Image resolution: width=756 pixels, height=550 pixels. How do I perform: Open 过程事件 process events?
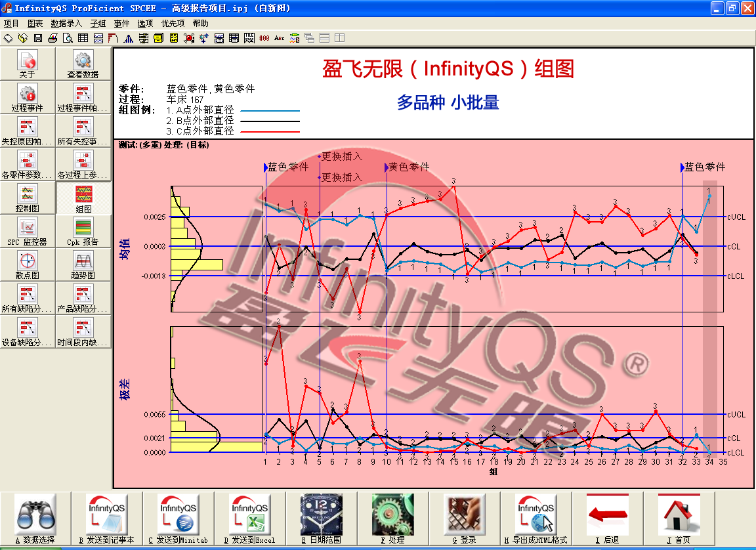pos(28,98)
